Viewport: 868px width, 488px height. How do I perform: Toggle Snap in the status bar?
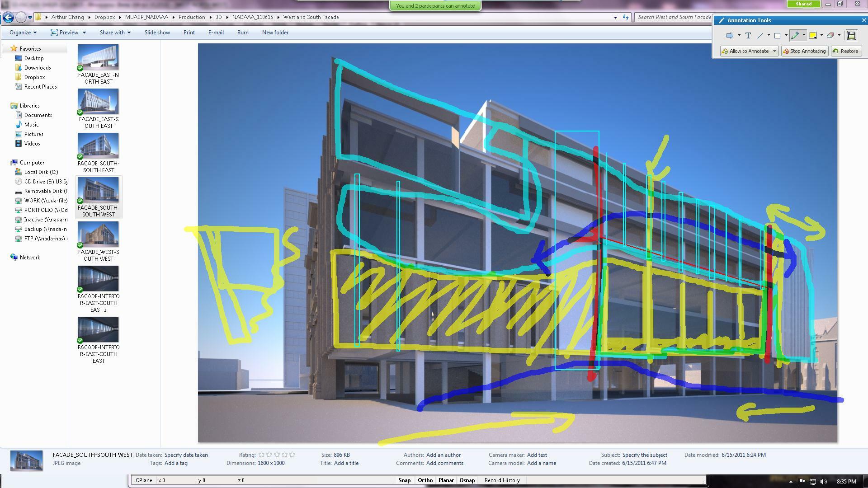point(404,480)
